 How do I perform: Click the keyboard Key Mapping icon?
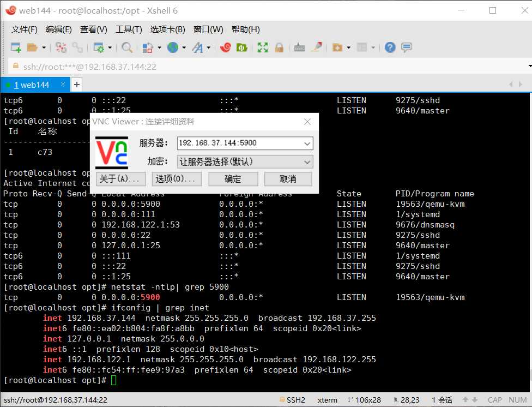[300, 47]
